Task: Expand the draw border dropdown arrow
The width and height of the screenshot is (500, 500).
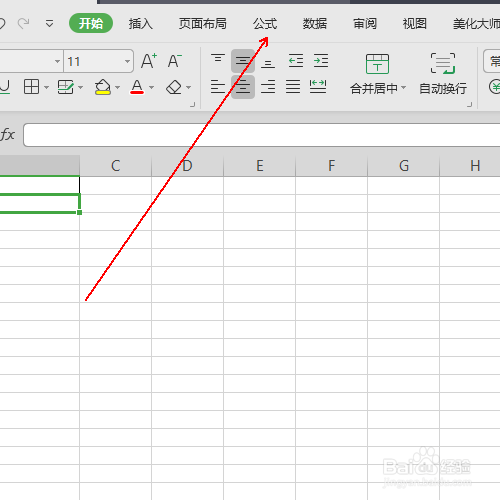Action: 80,87
